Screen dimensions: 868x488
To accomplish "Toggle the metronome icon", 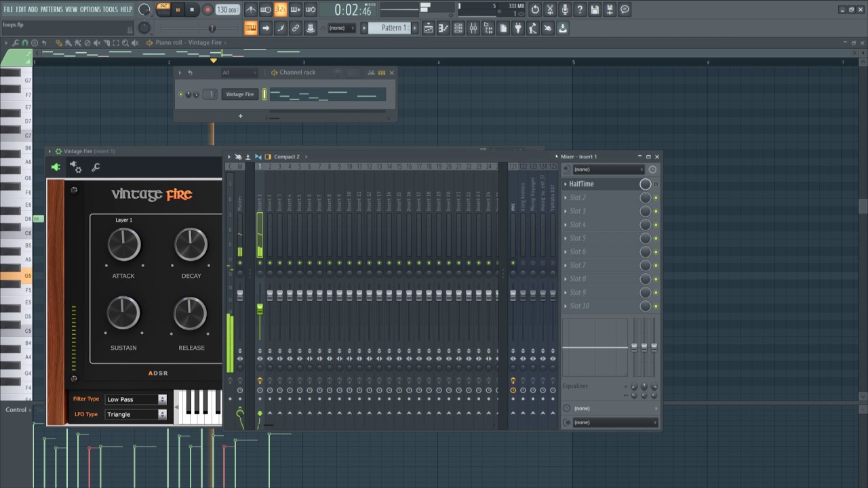I will [251, 9].
